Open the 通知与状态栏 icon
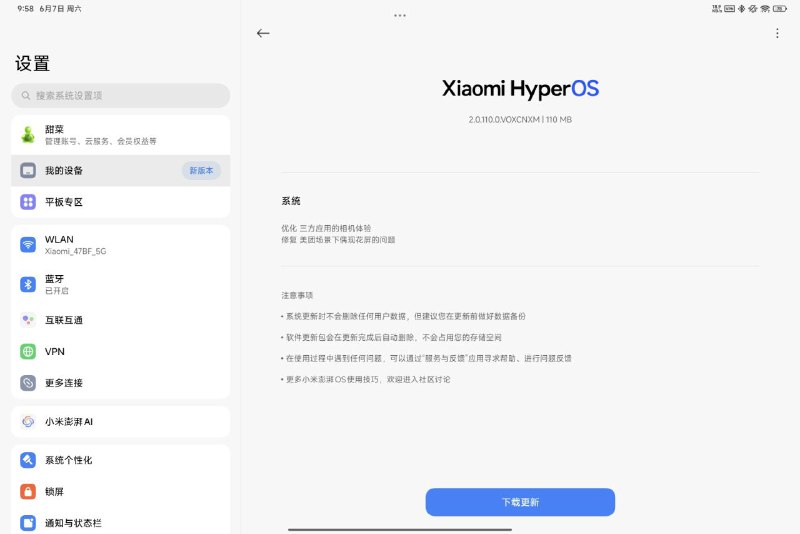 (28, 523)
